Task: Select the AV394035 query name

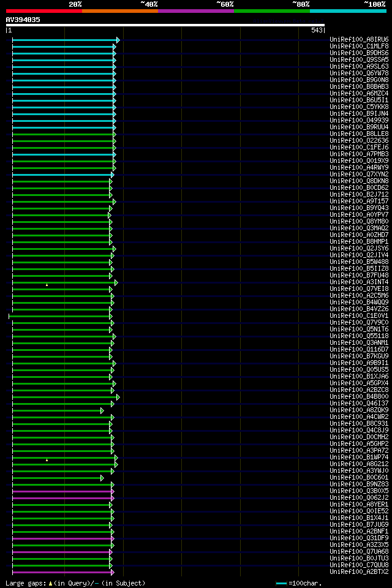Action: point(23,20)
